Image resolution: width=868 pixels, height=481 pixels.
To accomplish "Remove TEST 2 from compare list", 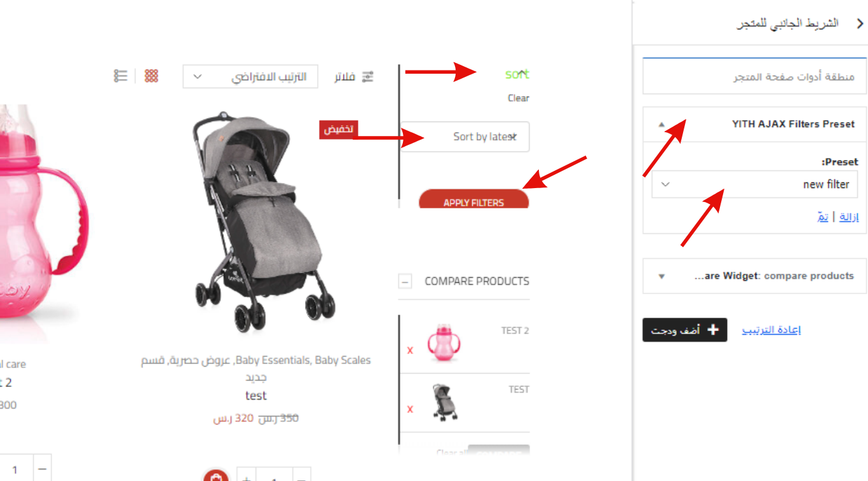I will (410, 350).
